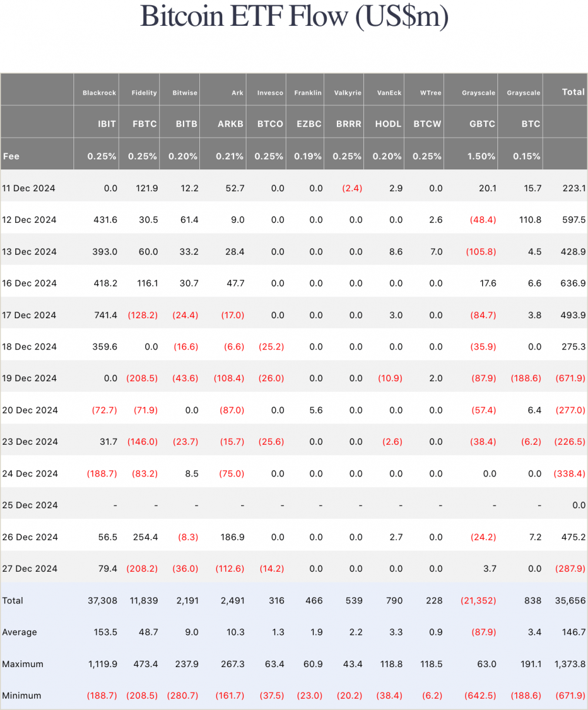Click the 25 Dec 2024 date label
Image resolution: width=588 pixels, height=710 pixels.
29,505
